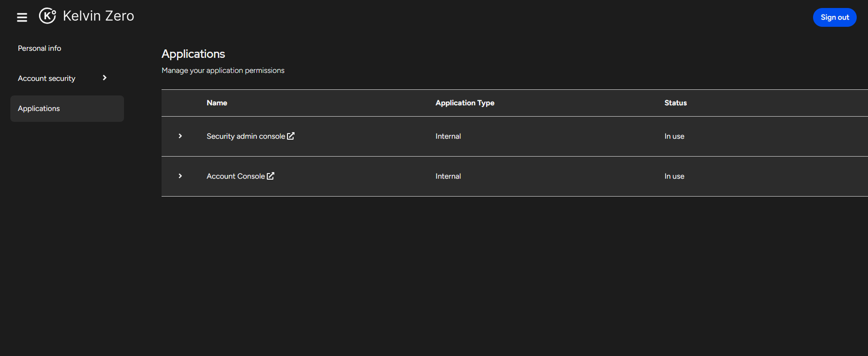This screenshot has width=868, height=356.
Task: Open the Security admin console link
Action: (x=246, y=136)
